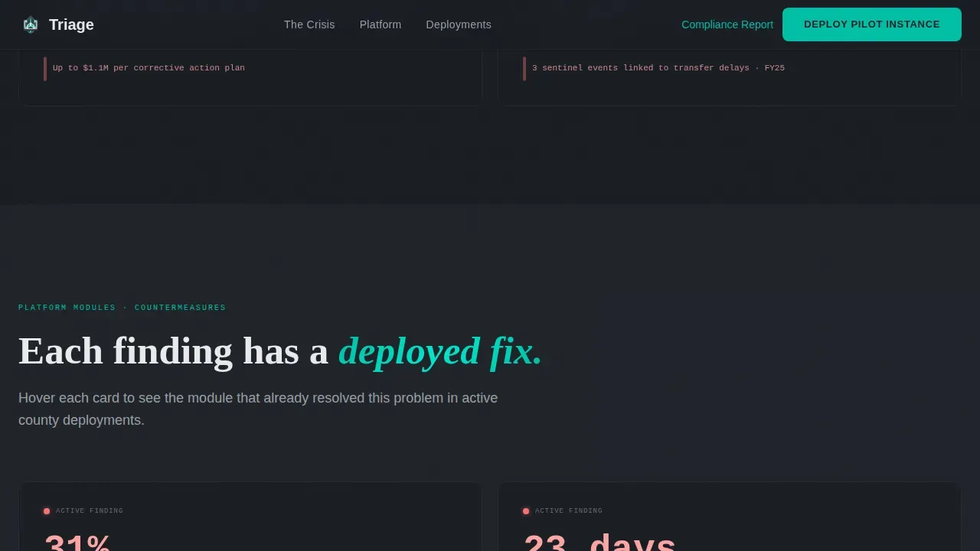The height and width of the screenshot is (551, 980).
Task: Select the corrective action plan note text
Action: (x=149, y=68)
